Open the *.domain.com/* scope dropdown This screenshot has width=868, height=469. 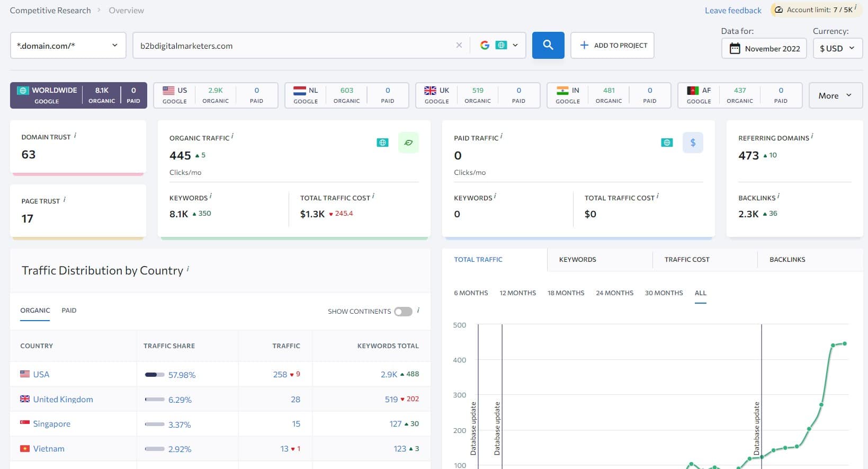click(x=68, y=46)
